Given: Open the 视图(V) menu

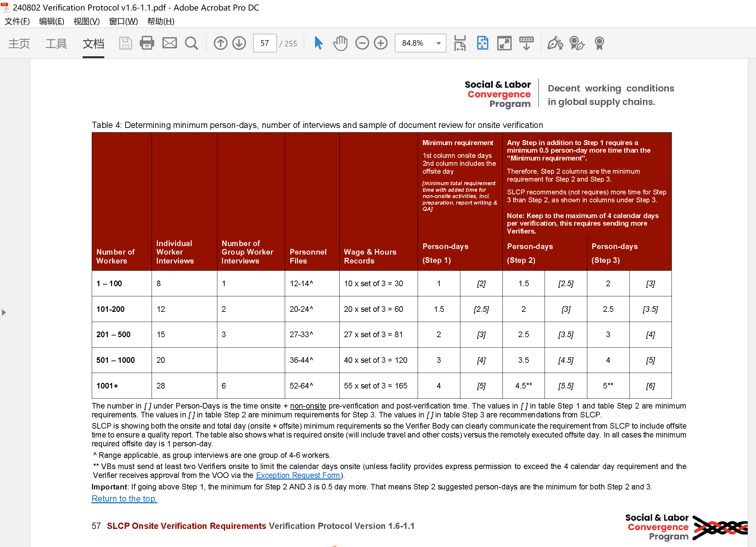Looking at the screenshot, I should [86, 21].
